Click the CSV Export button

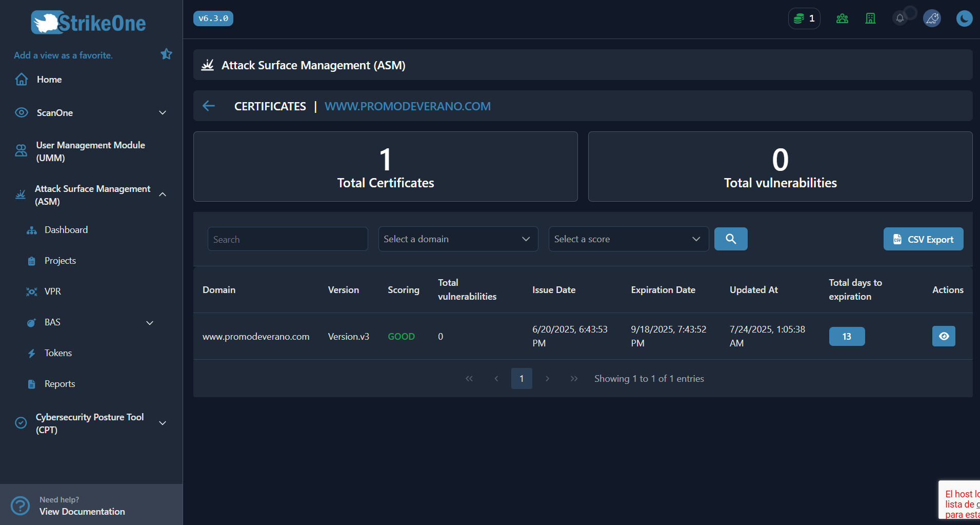click(923, 239)
